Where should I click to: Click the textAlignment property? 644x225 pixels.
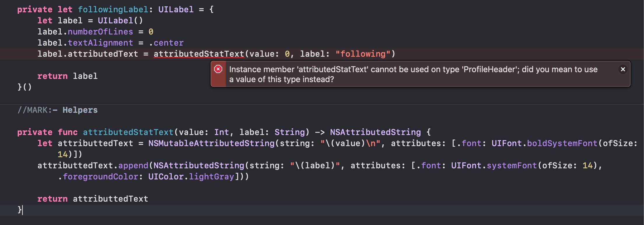click(100, 43)
